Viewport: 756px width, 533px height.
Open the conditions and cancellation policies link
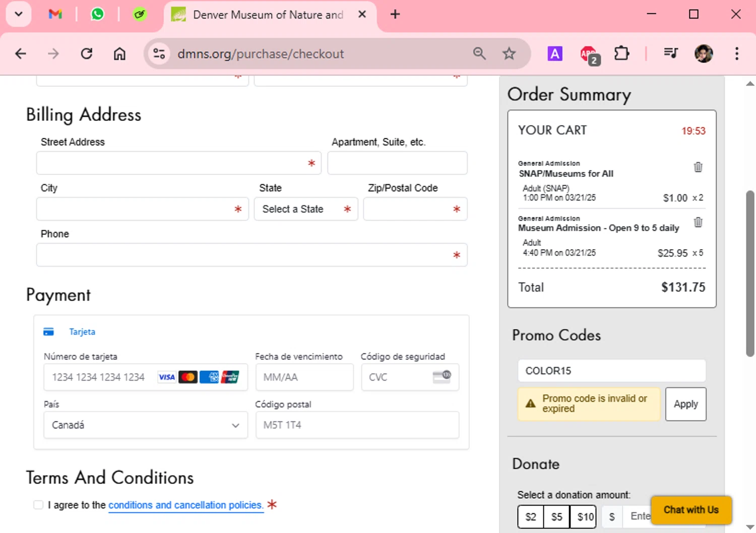pos(185,505)
